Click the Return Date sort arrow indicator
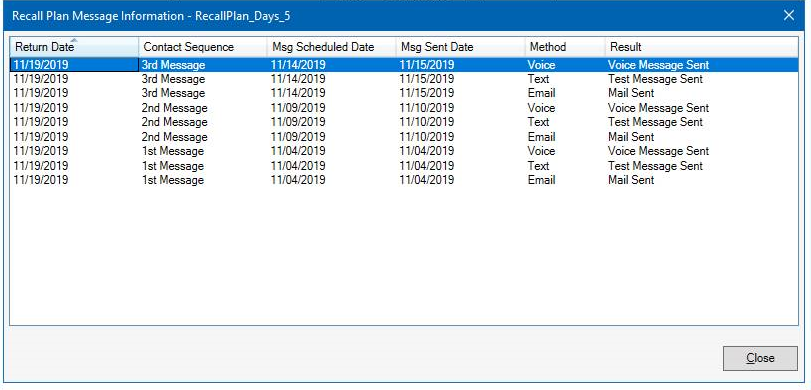Image resolution: width=811 pixels, height=390 pixels. (x=74, y=40)
